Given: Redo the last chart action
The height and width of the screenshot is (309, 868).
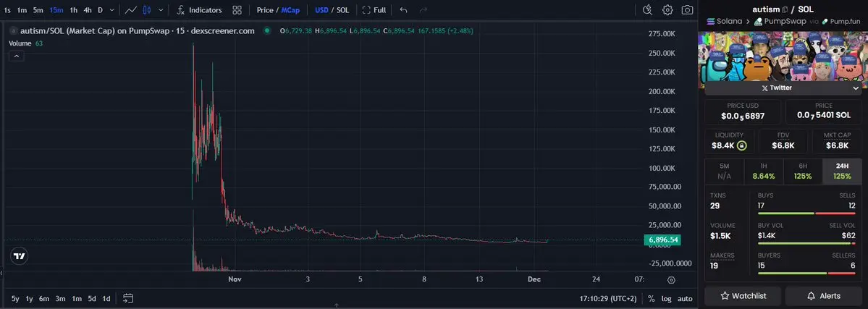Looking at the screenshot, I should (x=424, y=10).
